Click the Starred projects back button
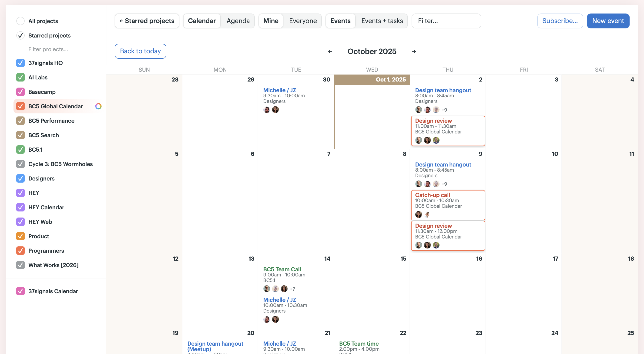The width and height of the screenshot is (644, 354). 147,21
